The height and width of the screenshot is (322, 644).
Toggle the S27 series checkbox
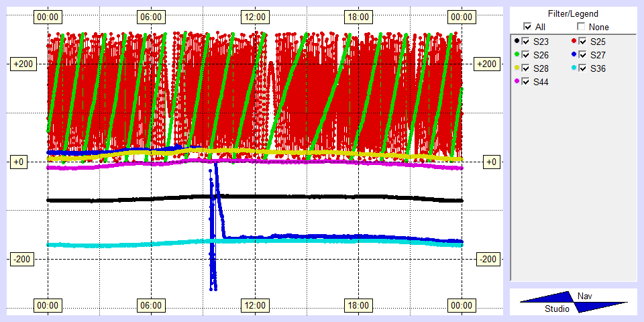pos(583,55)
